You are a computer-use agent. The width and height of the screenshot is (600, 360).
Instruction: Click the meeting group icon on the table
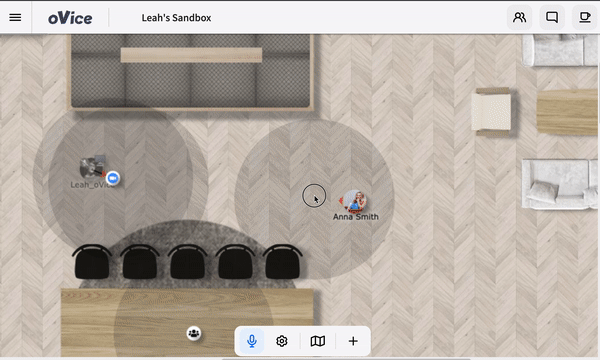[x=194, y=333]
